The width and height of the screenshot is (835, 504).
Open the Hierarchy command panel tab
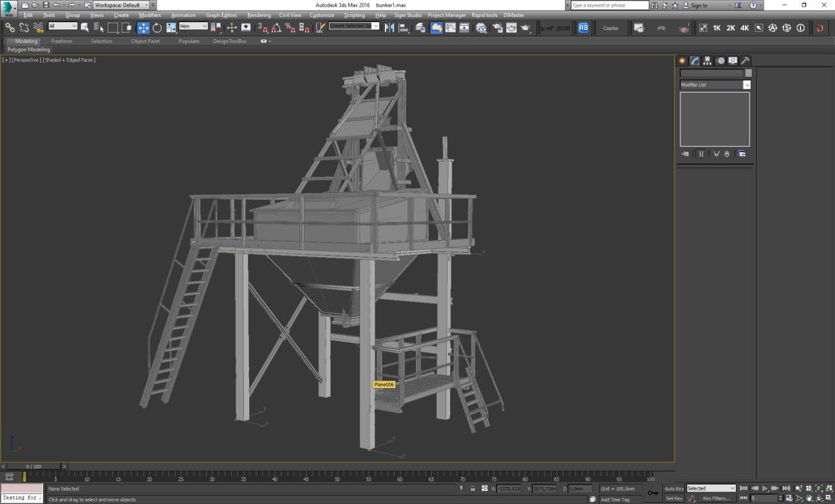(708, 61)
